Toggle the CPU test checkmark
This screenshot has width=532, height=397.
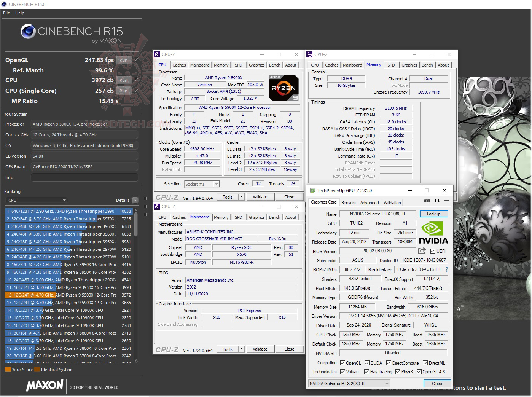(x=136, y=80)
